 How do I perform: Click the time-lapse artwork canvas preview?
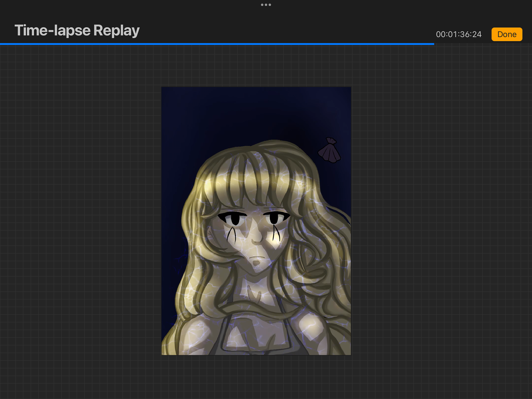point(256,221)
